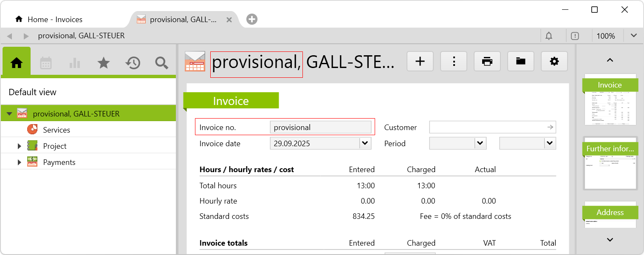This screenshot has width=644, height=255.
Task: Open the three-dot more options menu
Action: 453,62
